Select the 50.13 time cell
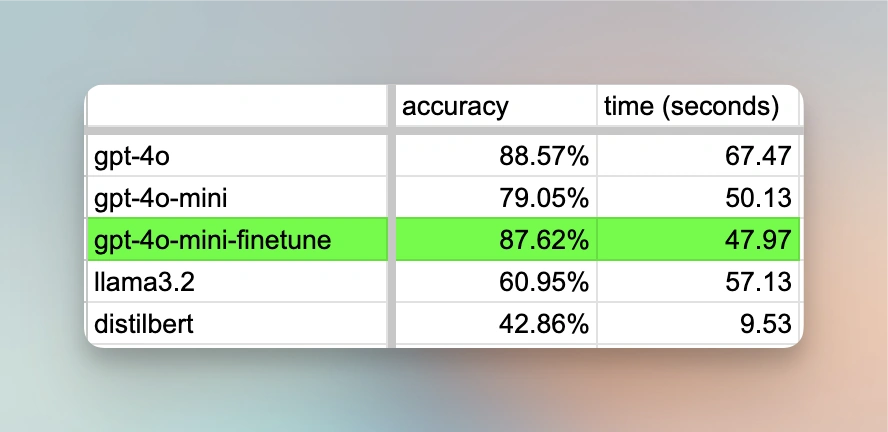 click(698, 197)
